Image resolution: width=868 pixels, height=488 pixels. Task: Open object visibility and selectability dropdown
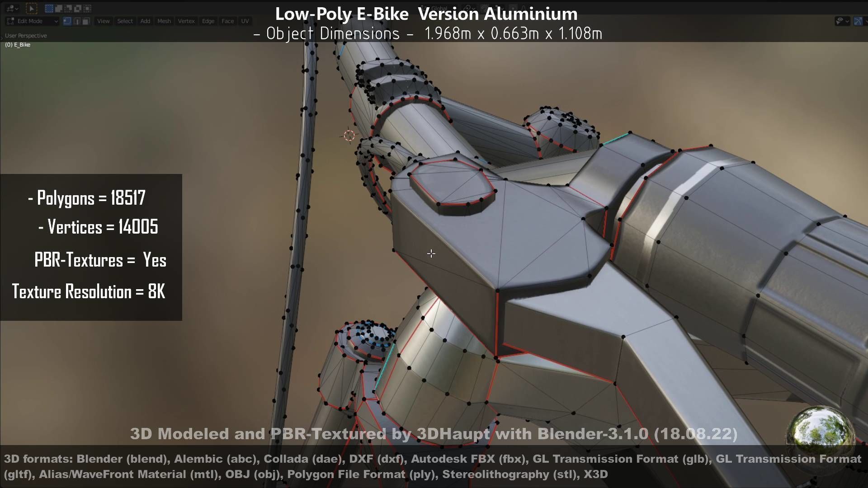point(843,21)
